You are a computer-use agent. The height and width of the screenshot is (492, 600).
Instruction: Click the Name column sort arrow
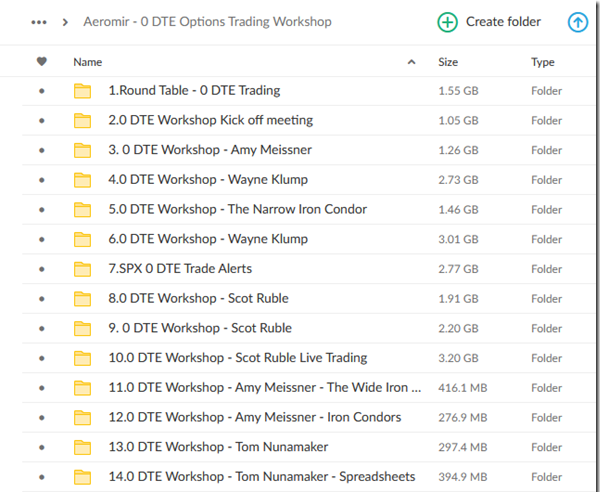tap(412, 62)
